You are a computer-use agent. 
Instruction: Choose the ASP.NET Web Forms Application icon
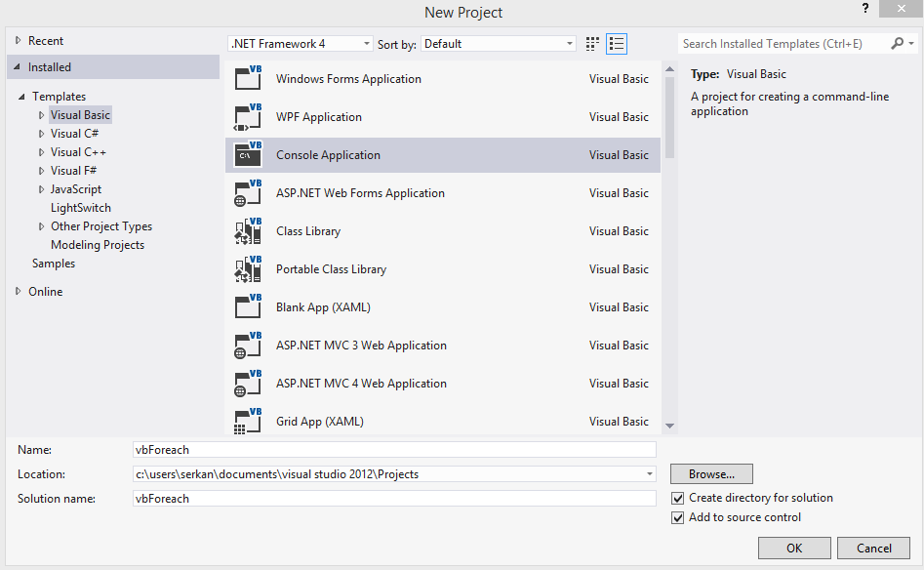tap(248, 192)
